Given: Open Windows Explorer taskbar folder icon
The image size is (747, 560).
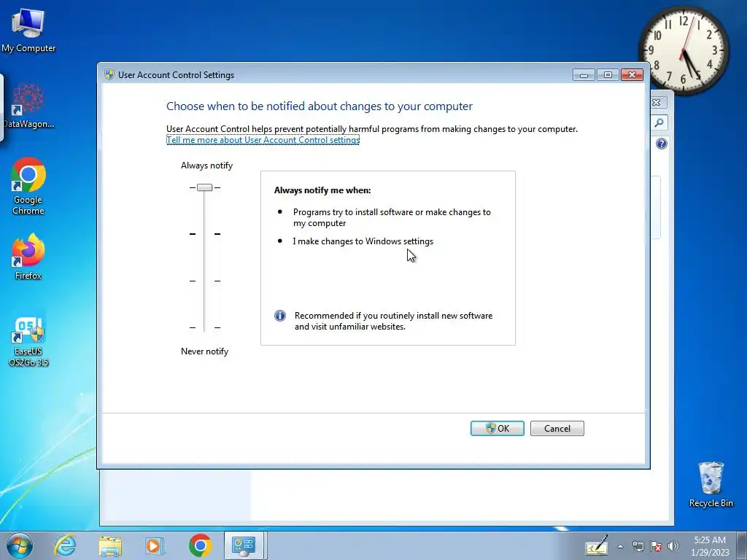Looking at the screenshot, I should [x=110, y=545].
